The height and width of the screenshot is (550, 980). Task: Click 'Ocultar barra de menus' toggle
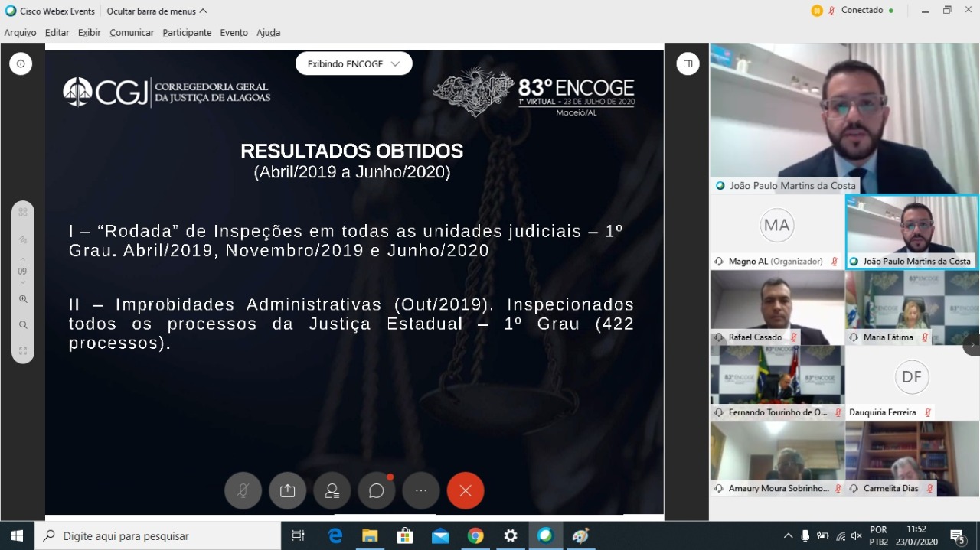coord(156,11)
